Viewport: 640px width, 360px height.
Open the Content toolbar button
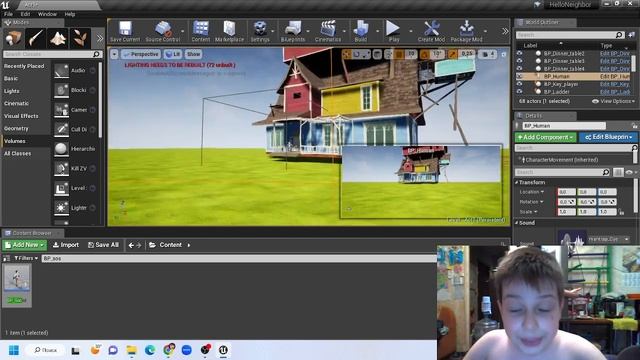point(200,31)
